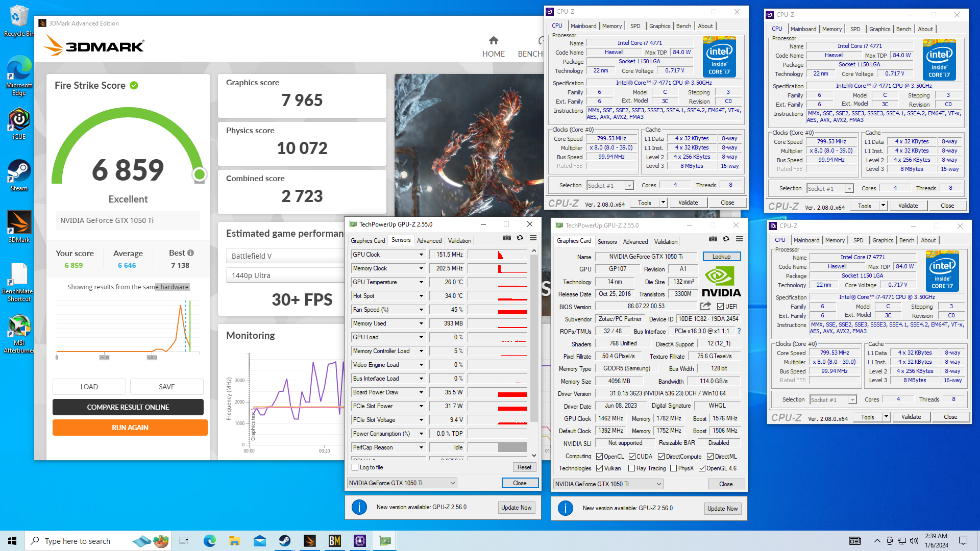The width and height of the screenshot is (980, 551).
Task: Click the 3DMark HOME icon
Action: point(493,41)
